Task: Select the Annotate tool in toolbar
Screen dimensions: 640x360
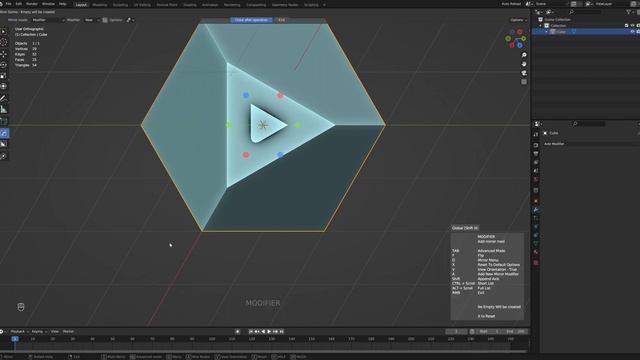Action: [x=4, y=98]
